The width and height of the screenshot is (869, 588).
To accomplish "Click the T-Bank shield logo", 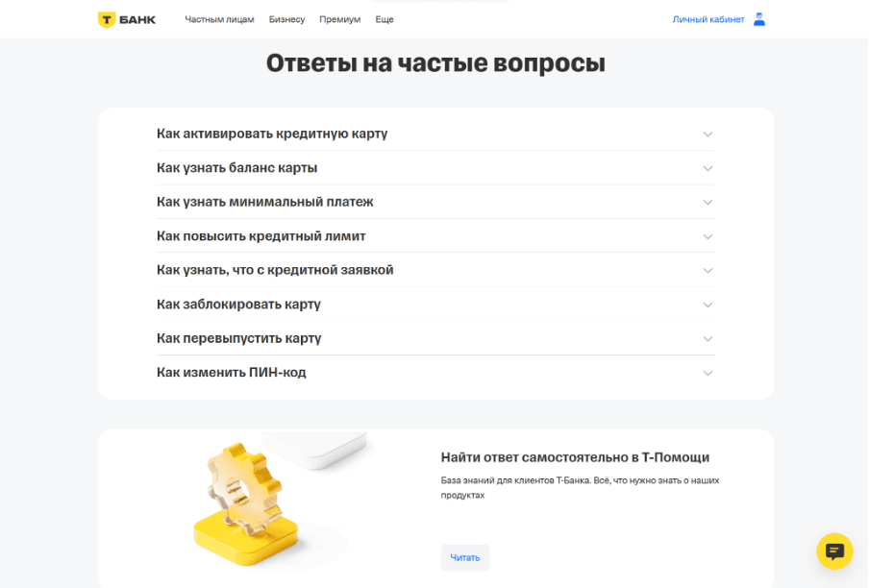I will pos(107,20).
